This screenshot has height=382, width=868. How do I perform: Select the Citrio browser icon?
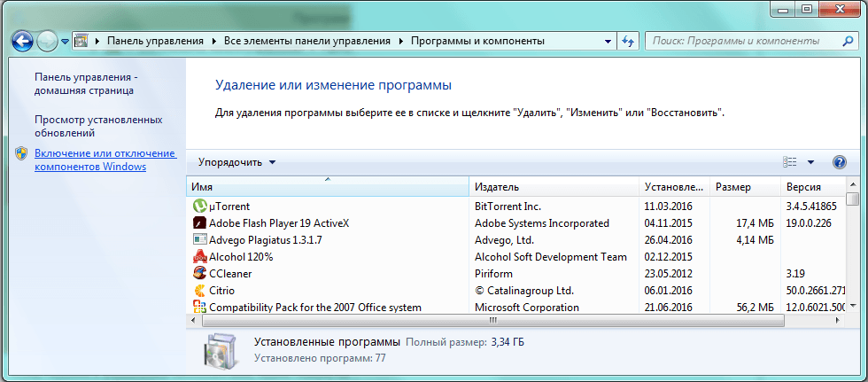(199, 290)
